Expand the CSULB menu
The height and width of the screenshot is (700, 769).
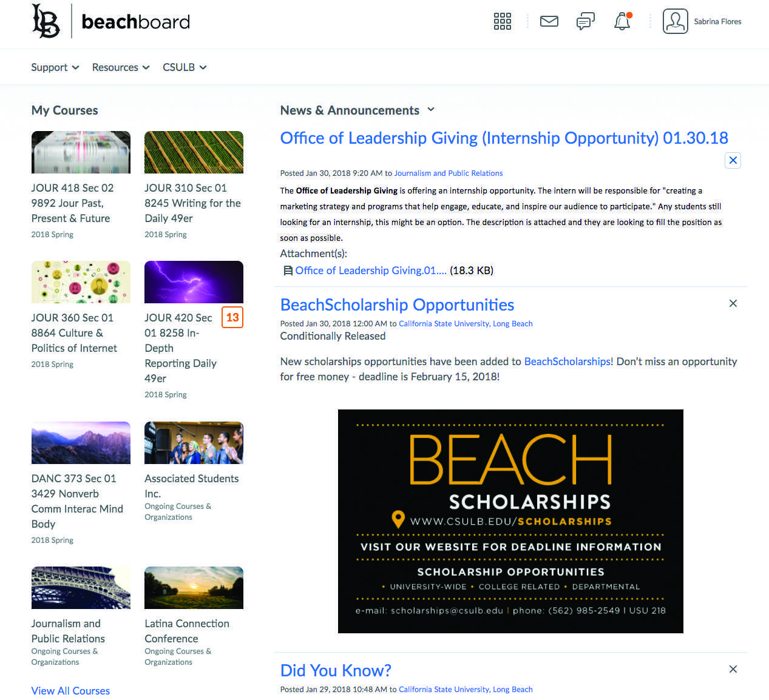click(x=184, y=67)
